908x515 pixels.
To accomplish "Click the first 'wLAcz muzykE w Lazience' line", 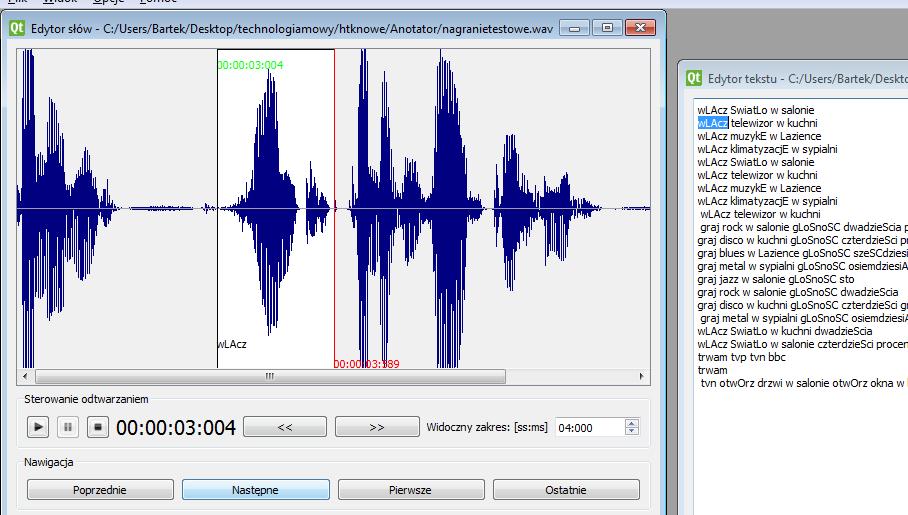I will point(759,136).
